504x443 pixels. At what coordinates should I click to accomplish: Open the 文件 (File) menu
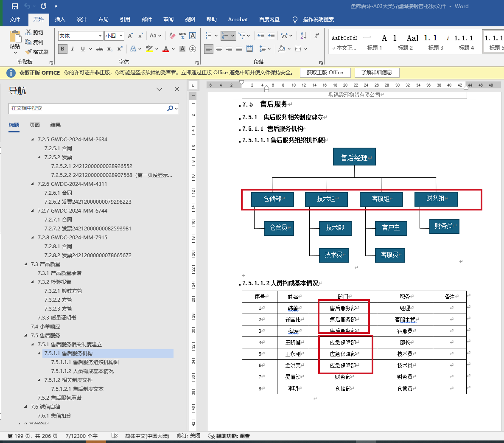(x=15, y=19)
